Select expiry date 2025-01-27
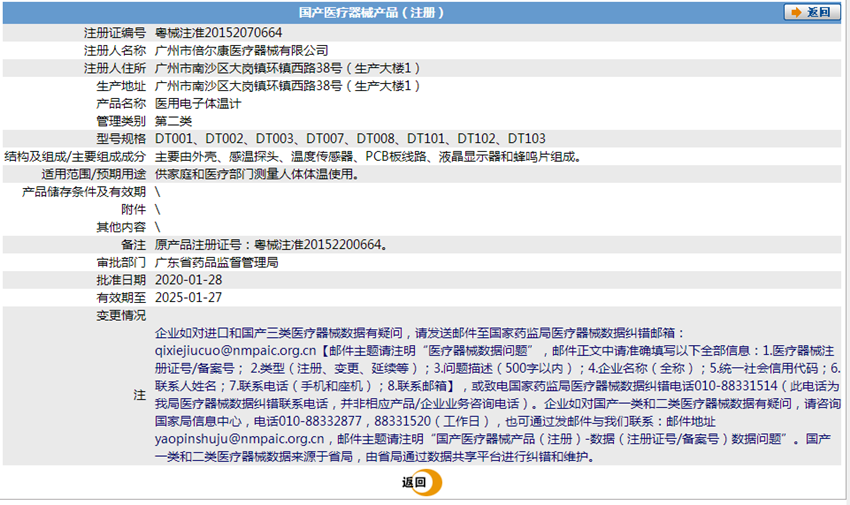The image size is (850, 505). pos(189,297)
